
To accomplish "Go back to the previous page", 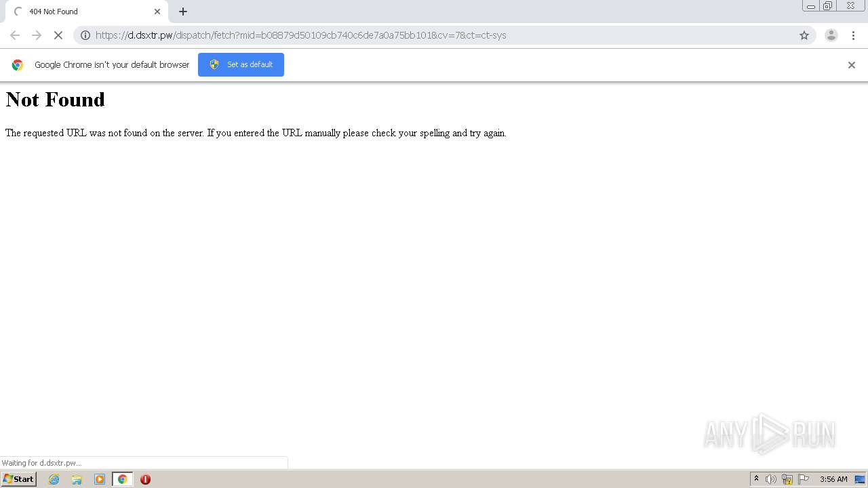I will coord(15,35).
